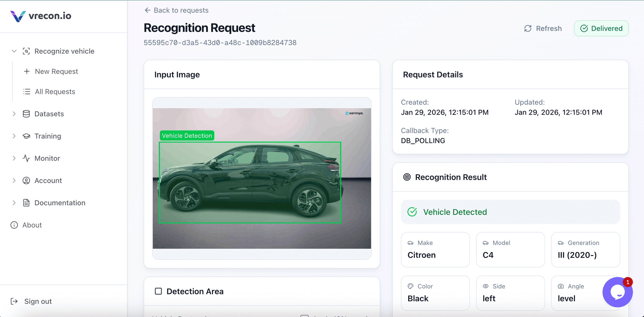Click the Delivered status badge
This screenshot has width=644, height=317.
tap(601, 28)
